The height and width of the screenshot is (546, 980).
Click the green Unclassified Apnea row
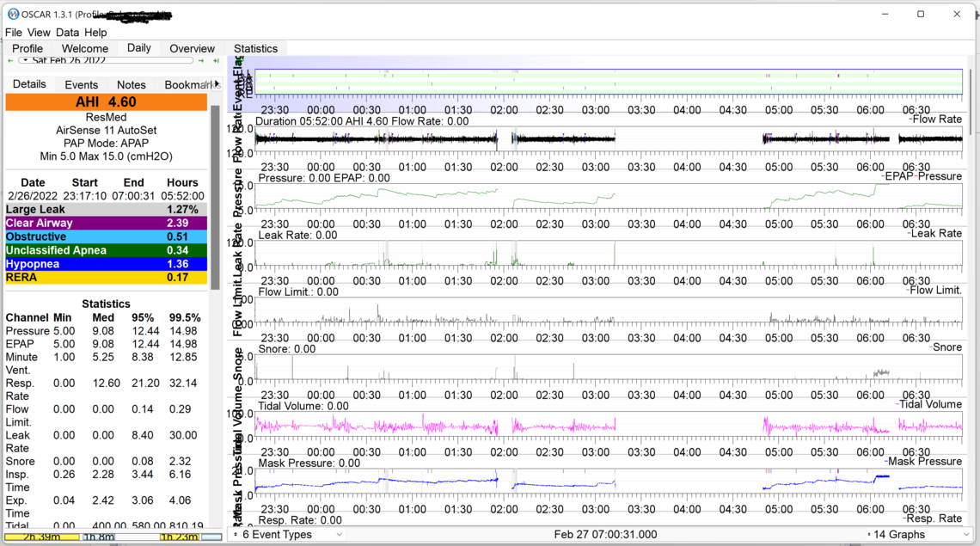[x=107, y=250]
